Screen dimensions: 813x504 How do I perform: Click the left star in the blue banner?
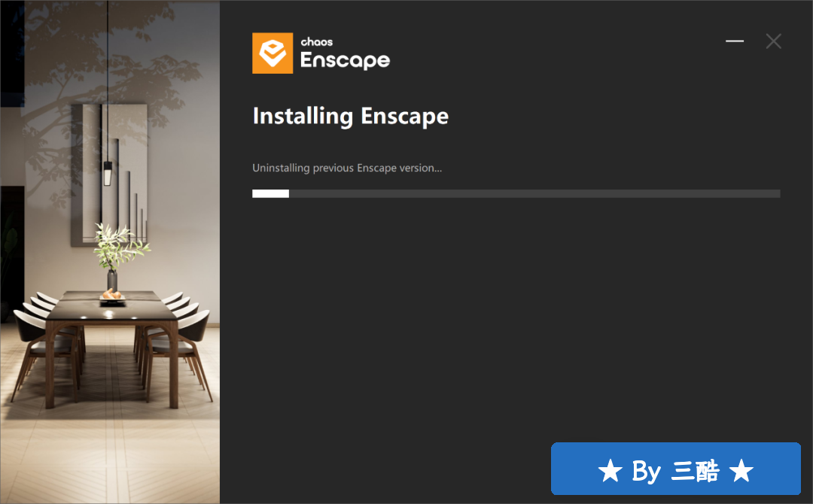[x=610, y=470]
